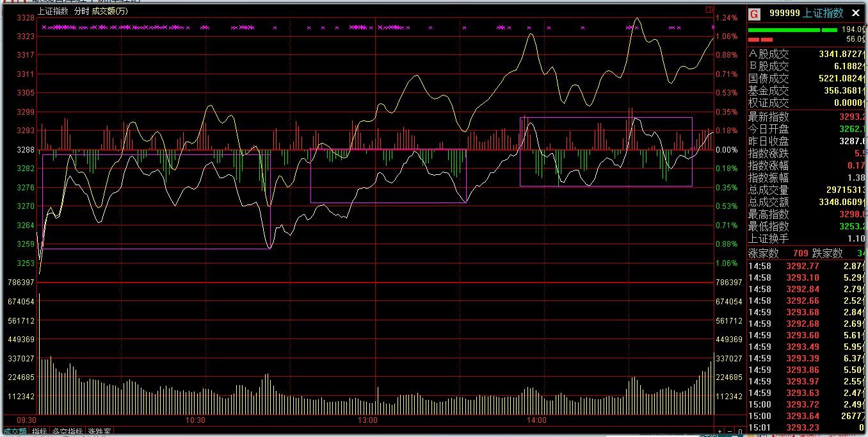Click the 999999 stock code
The image size is (868, 437).
pos(784,13)
